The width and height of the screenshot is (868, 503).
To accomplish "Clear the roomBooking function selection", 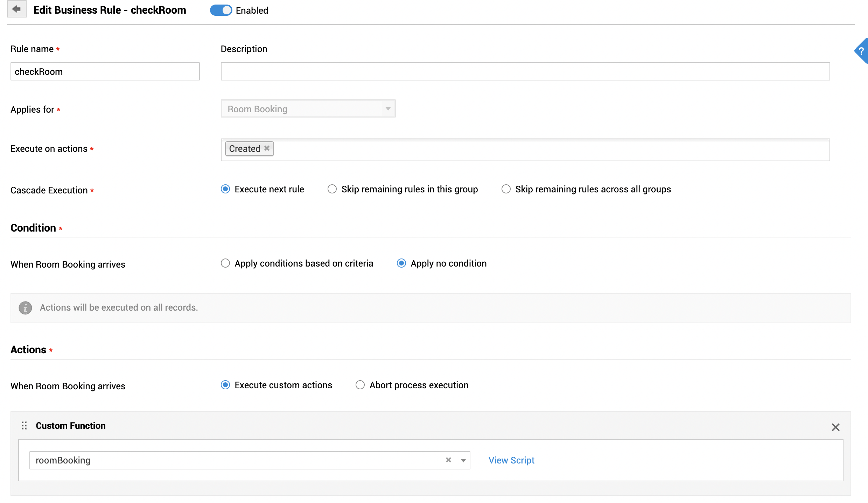I will [448, 460].
